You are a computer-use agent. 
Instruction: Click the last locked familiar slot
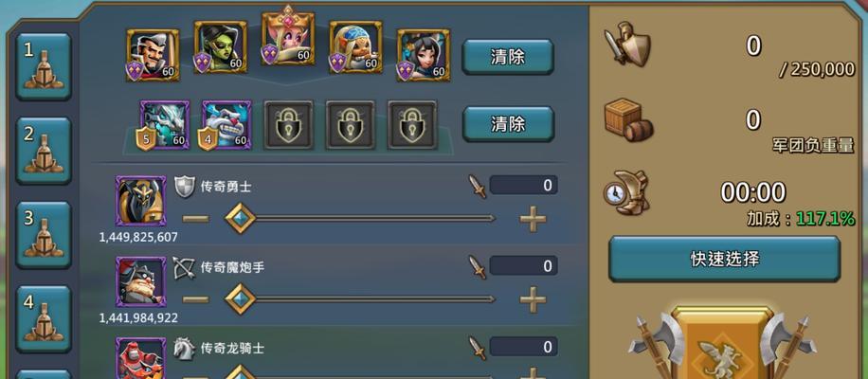coord(412,125)
